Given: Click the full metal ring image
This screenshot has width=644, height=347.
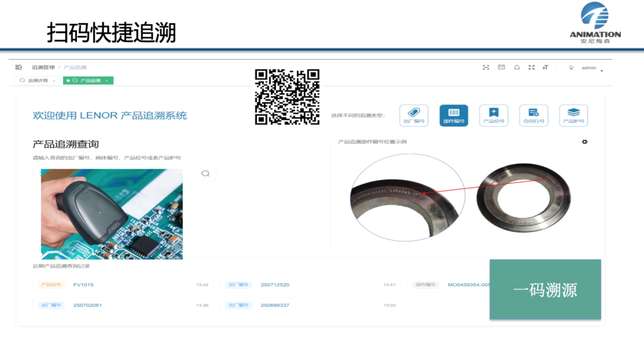Looking at the screenshot, I should 524,198.
